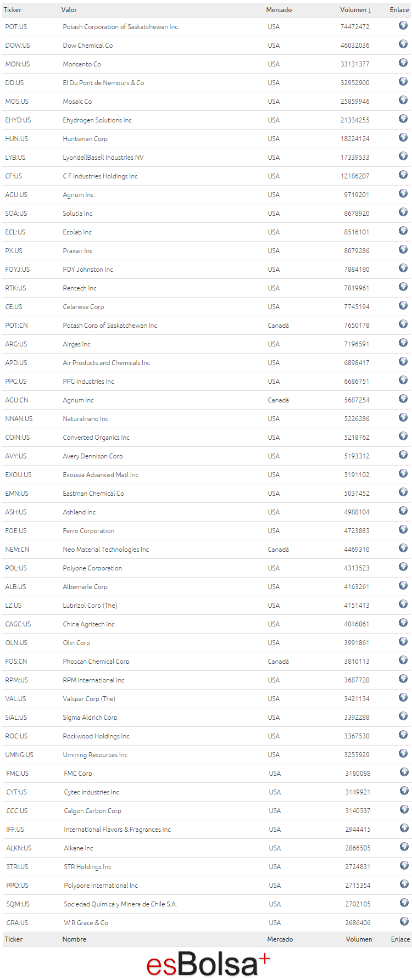Sort table by Volumen column header
The height and width of the screenshot is (980, 412).
coord(356,10)
